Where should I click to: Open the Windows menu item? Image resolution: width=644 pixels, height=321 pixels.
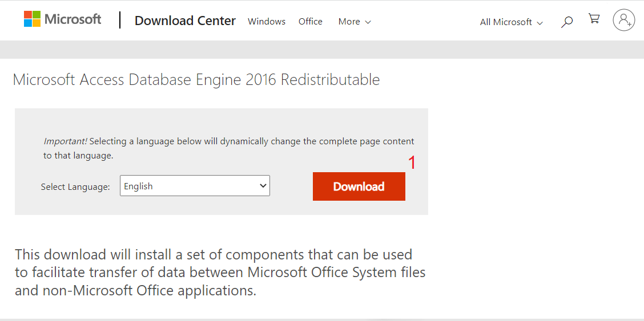pyautogui.click(x=267, y=22)
